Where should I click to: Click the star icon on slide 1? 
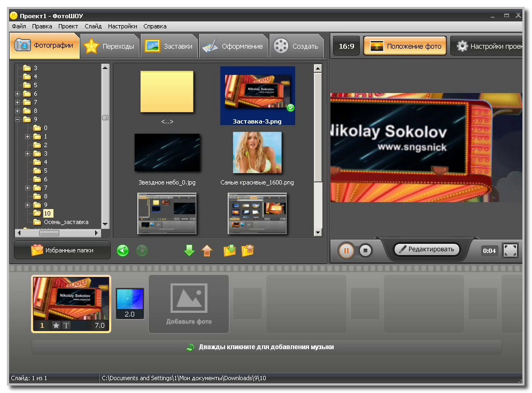coord(56,325)
